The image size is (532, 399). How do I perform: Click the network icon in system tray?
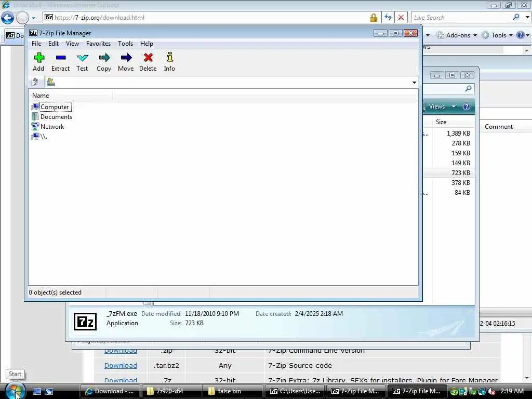pyautogui.click(x=482, y=392)
